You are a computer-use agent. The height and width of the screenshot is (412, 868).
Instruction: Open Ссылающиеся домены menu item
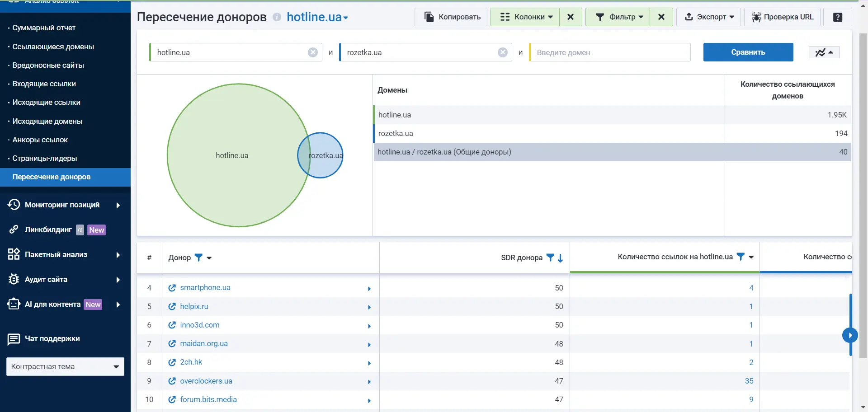pyautogui.click(x=53, y=47)
